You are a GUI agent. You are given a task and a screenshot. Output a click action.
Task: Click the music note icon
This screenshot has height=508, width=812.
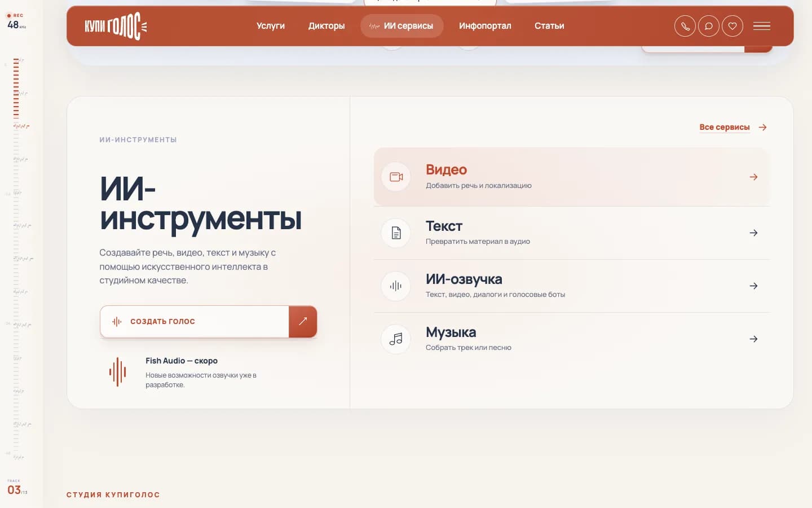point(396,339)
